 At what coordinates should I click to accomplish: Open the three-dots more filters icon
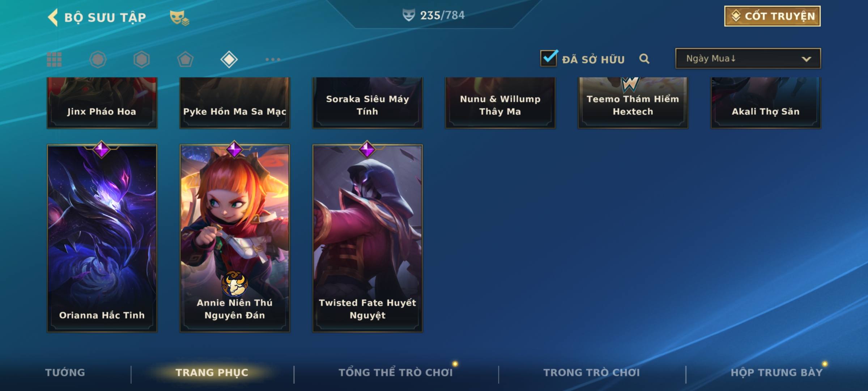273,59
